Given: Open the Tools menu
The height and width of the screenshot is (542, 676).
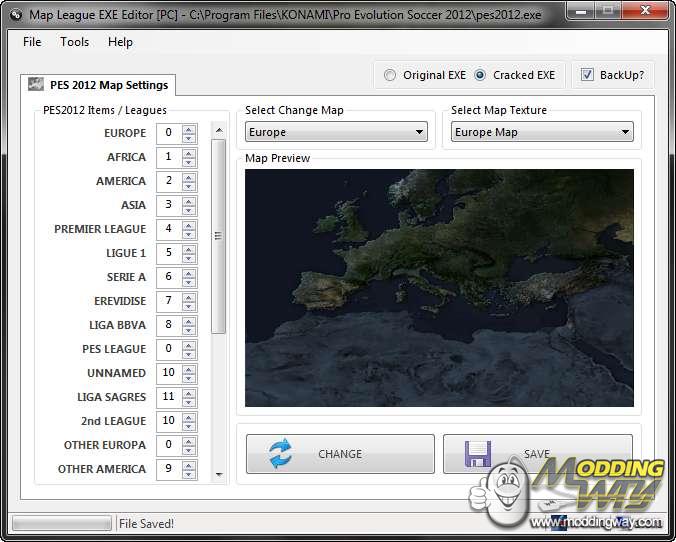Looking at the screenshot, I should [x=74, y=42].
